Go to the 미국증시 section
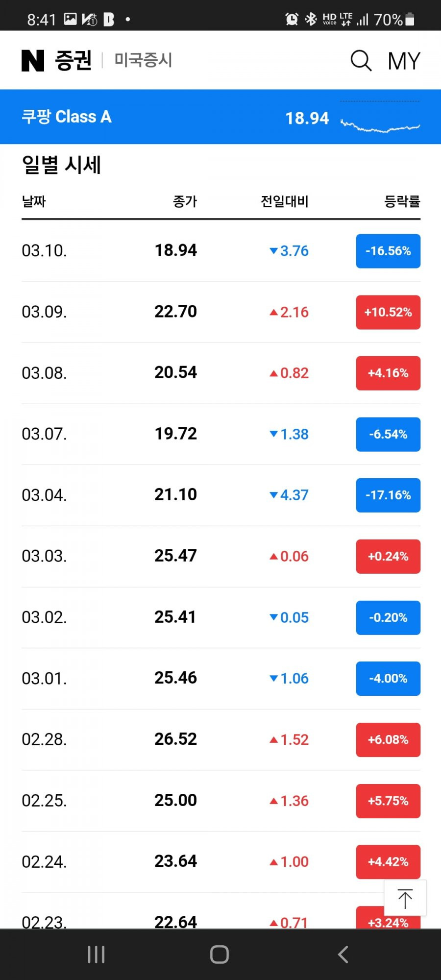 [x=143, y=60]
